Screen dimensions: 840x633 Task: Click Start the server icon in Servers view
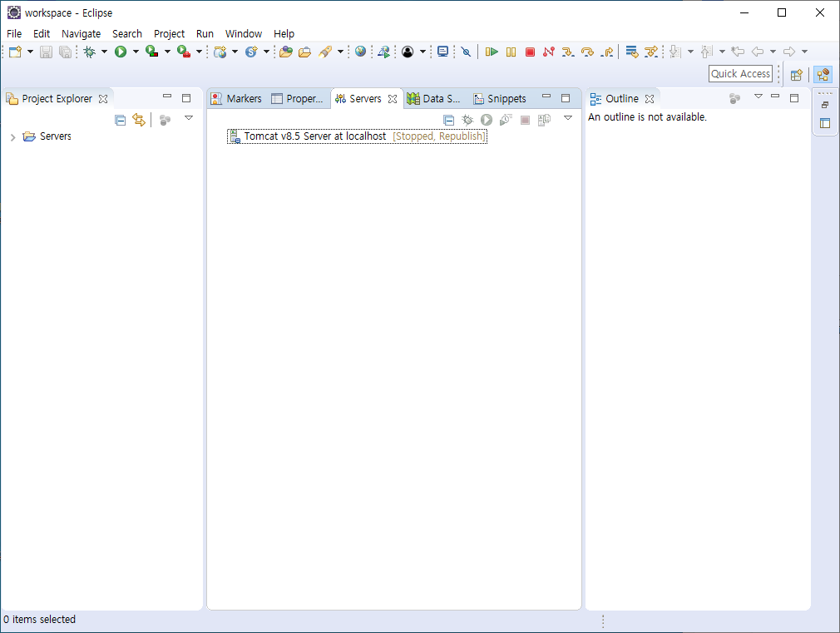coord(487,120)
